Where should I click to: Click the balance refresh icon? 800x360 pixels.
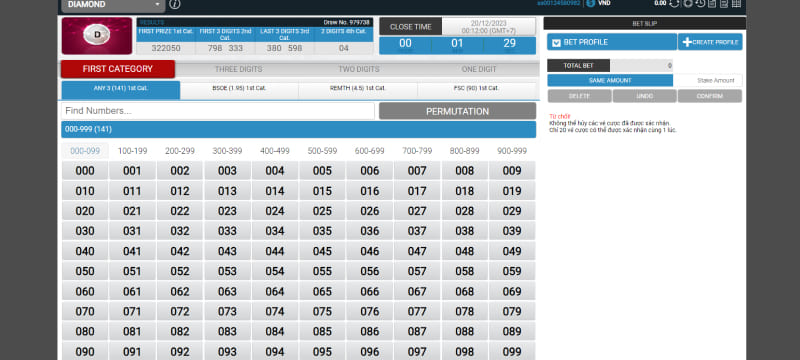674,4
